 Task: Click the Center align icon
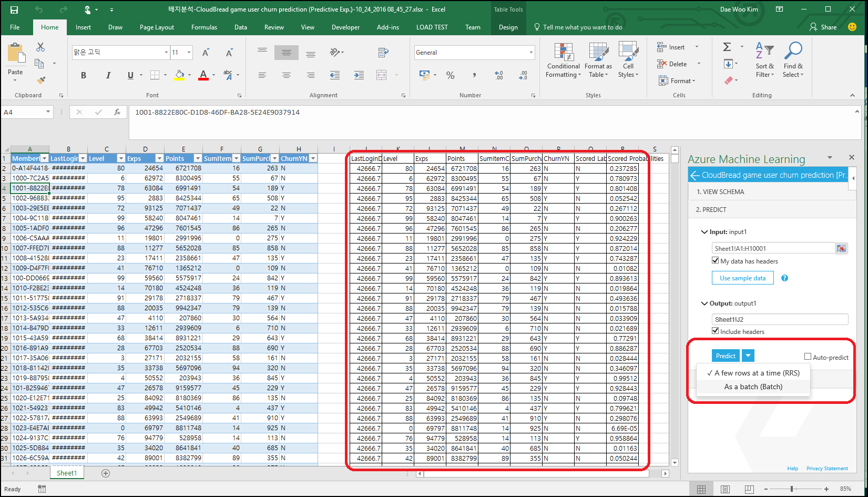click(286, 75)
